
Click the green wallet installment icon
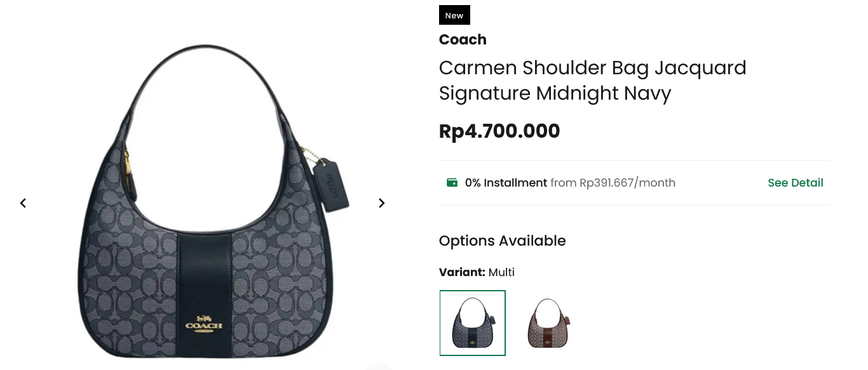[x=452, y=183]
